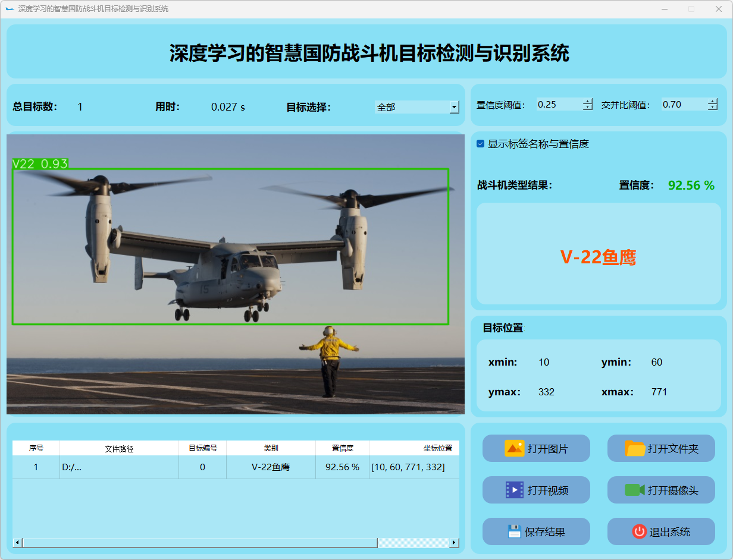Click the folder icon on 打开文件夹
The image size is (733, 560).
635,448
